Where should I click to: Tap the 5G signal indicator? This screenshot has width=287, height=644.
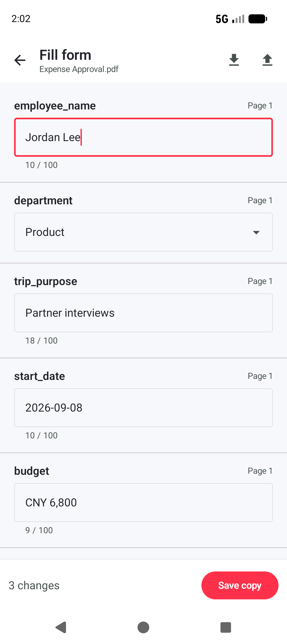pyautogui.click(x=222, y=19)
